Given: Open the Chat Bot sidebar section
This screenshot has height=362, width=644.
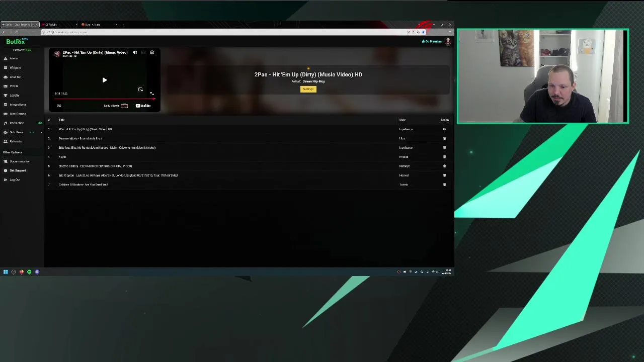Looking at the screenshot, I should pos(15,77).
